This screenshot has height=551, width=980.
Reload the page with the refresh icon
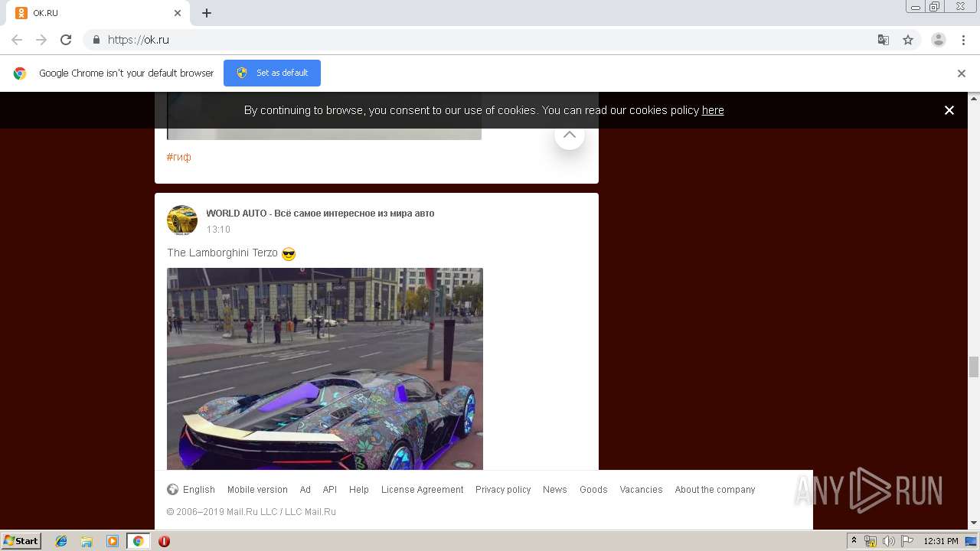(x=66, y=40)
